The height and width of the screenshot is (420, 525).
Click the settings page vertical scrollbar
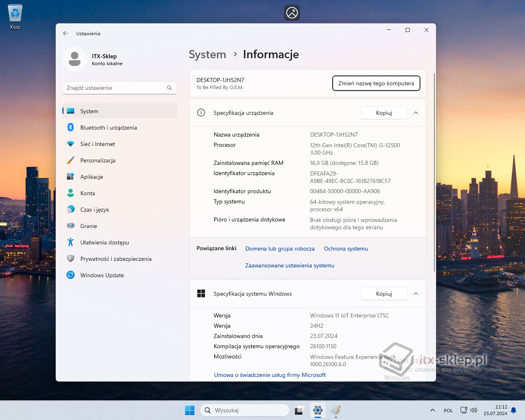tap(434, 172)
